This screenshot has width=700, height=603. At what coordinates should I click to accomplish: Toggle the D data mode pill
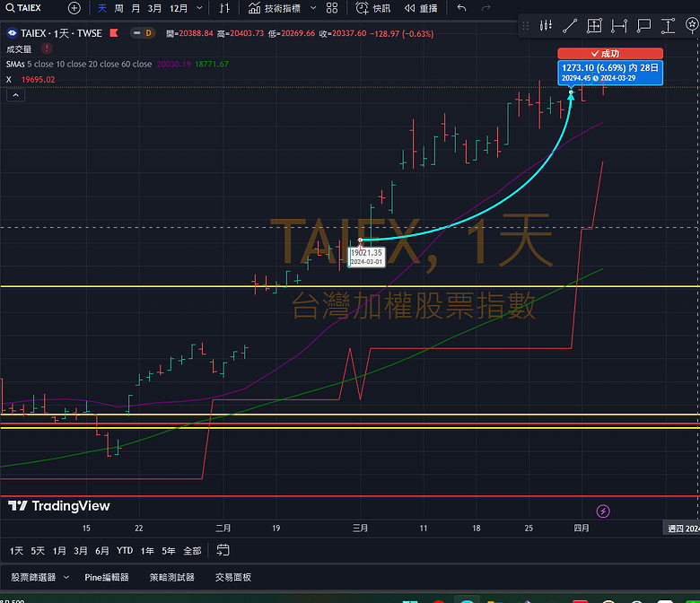pyautogui.click(x=143, y=33)
